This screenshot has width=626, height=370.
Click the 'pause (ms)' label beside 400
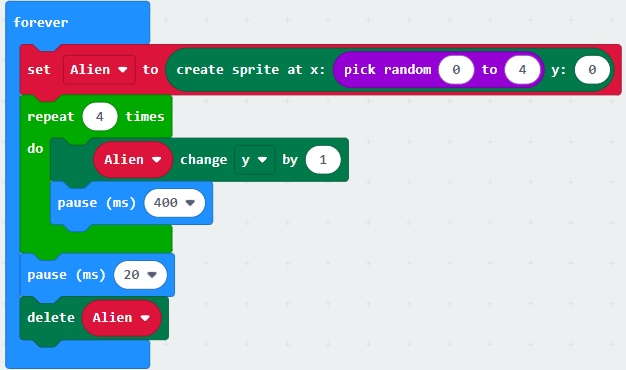(96, 203)
